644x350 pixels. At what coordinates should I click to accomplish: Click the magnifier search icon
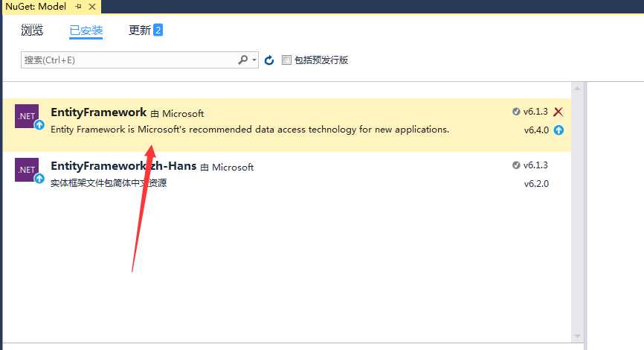[242, 60]
